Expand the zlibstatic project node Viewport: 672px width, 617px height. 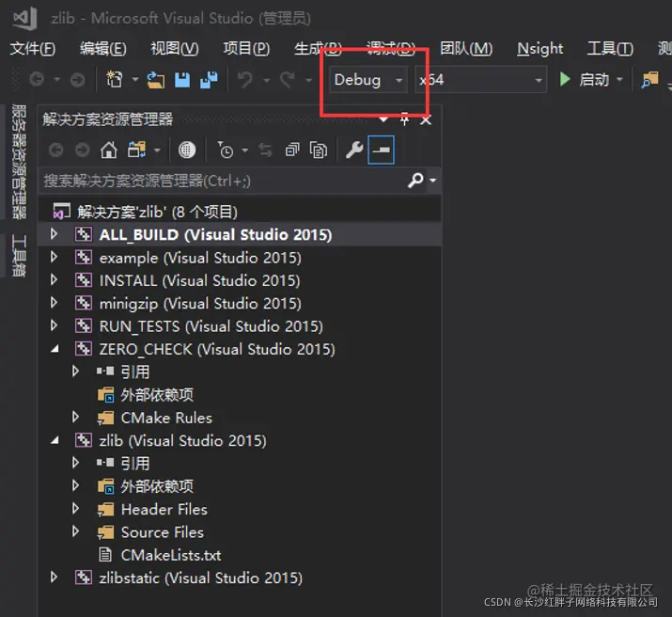[54, 577]
